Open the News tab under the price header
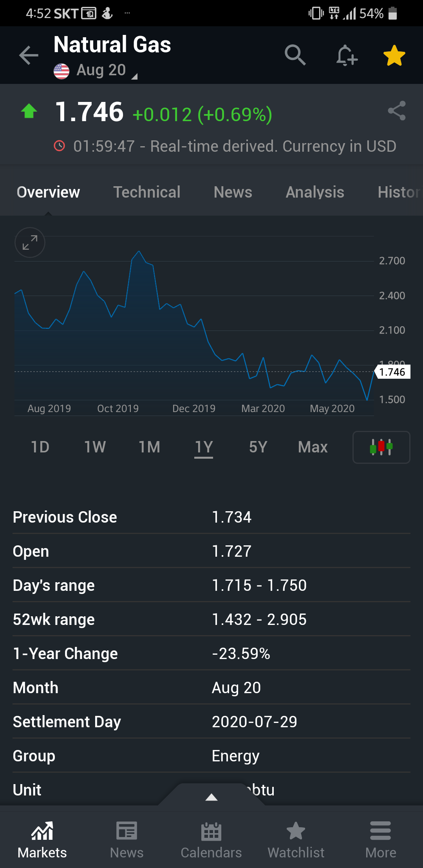 pyautogui.click(x=233, y=192)
